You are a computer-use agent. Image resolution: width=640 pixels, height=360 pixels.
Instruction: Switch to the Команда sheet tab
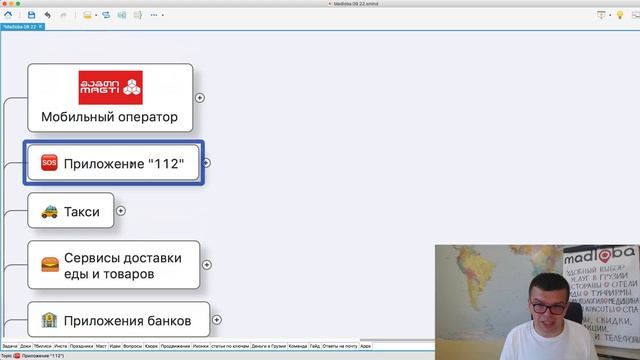[x=298, y=346]
